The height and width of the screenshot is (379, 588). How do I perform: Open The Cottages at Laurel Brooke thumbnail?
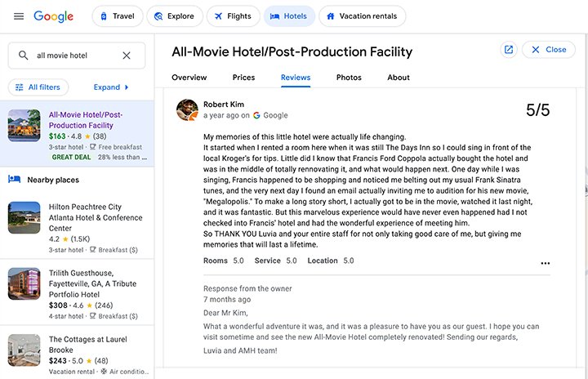(24, 350)
